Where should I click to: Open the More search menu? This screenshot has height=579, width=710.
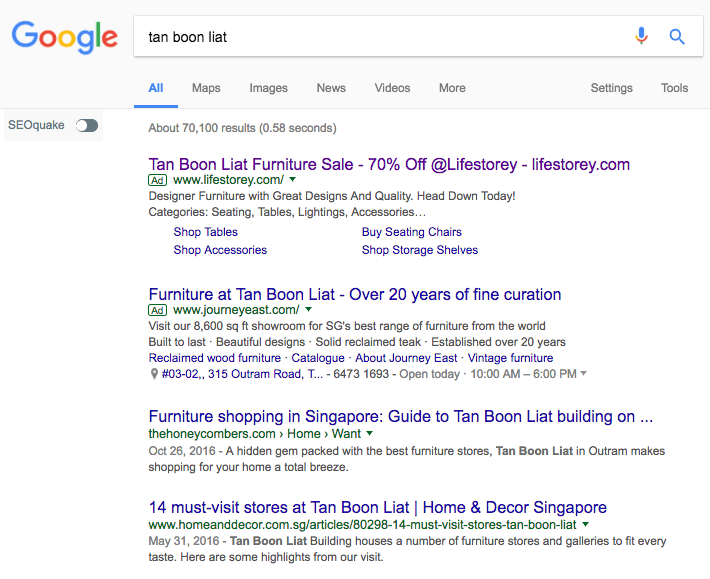(x=452, y=88)
